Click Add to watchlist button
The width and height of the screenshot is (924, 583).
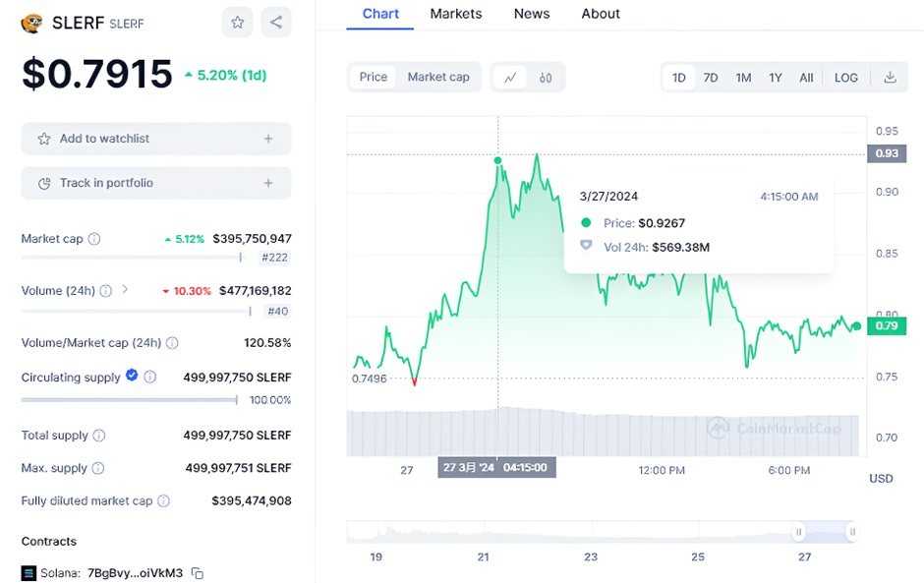[156, 139]
